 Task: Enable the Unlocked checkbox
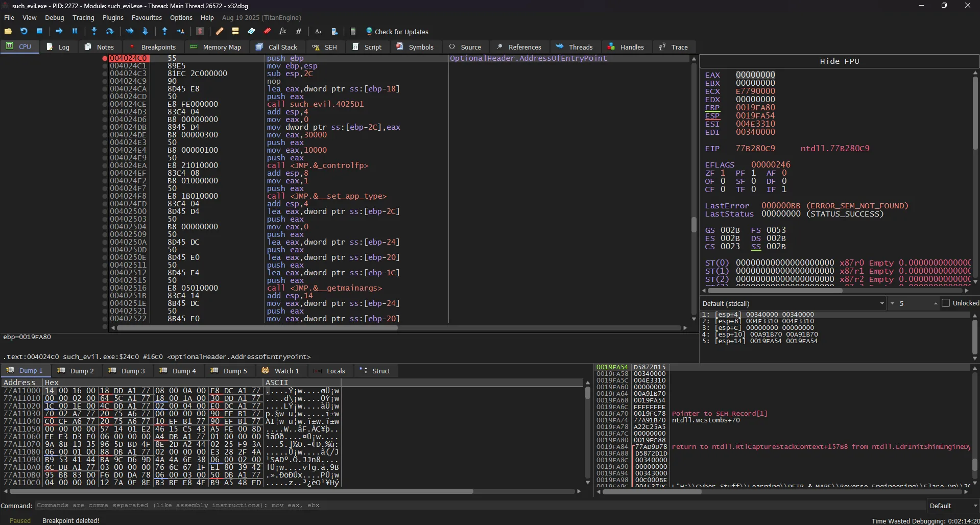tap(946, 303)
